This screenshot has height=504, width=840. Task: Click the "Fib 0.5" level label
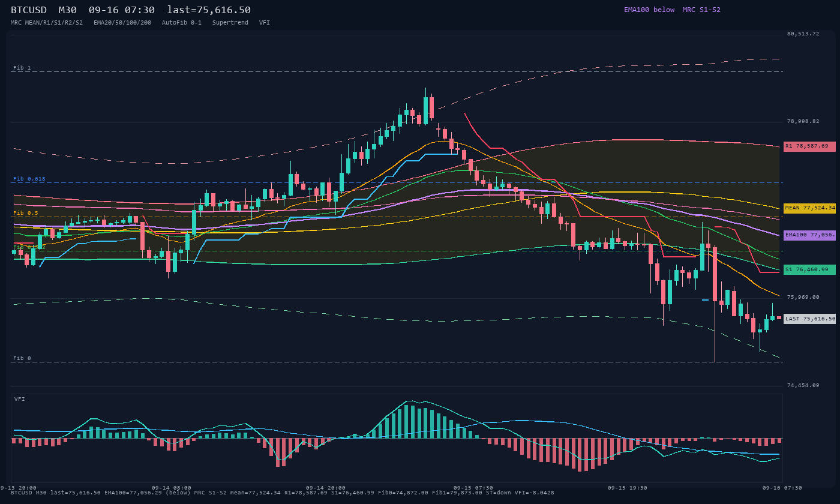pyautogui.click(x=26, y=213)
